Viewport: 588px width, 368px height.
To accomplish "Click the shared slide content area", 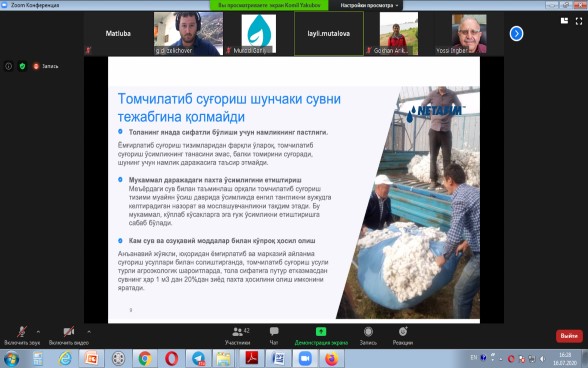I will (294, 190).
